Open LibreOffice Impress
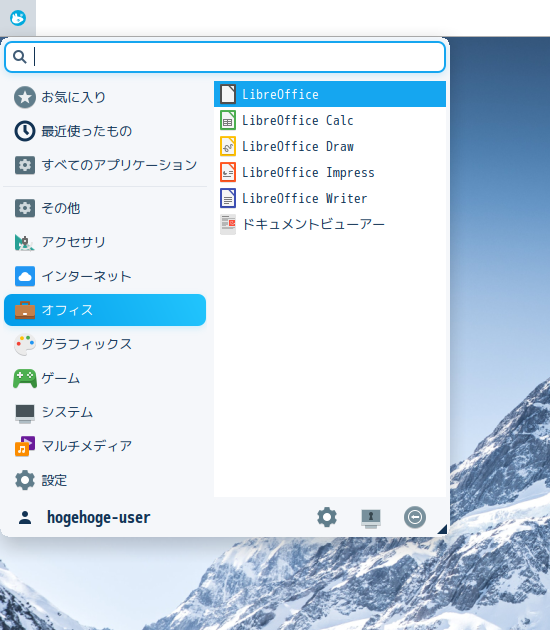This screenshot has height=630, width=550. click(x=330, y=172)
